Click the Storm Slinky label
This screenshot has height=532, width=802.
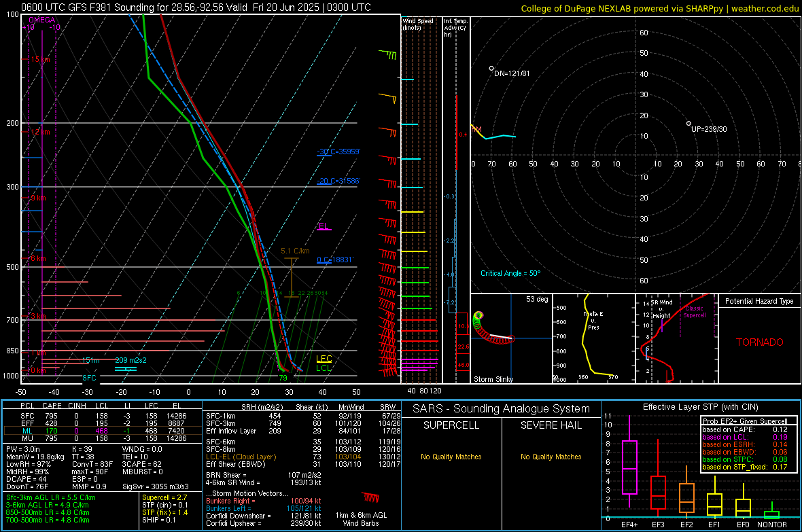pyautogui.click(x=493, y=379)
